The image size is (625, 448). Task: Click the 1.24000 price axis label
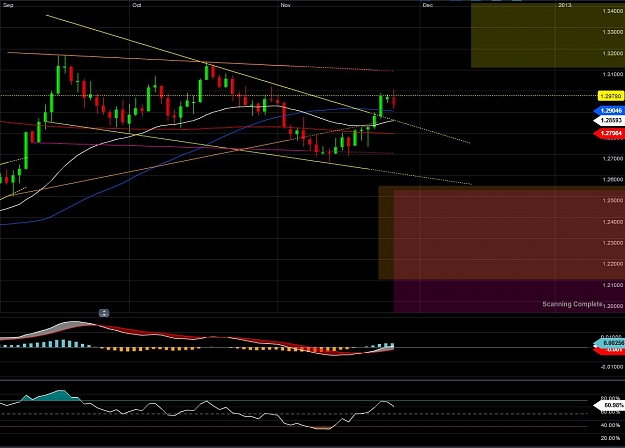click(613, 222)
